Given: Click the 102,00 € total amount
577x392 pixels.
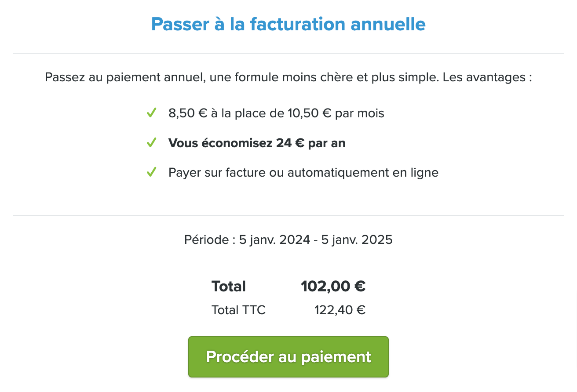Looking at the screenshot, I should pos(333,287).
